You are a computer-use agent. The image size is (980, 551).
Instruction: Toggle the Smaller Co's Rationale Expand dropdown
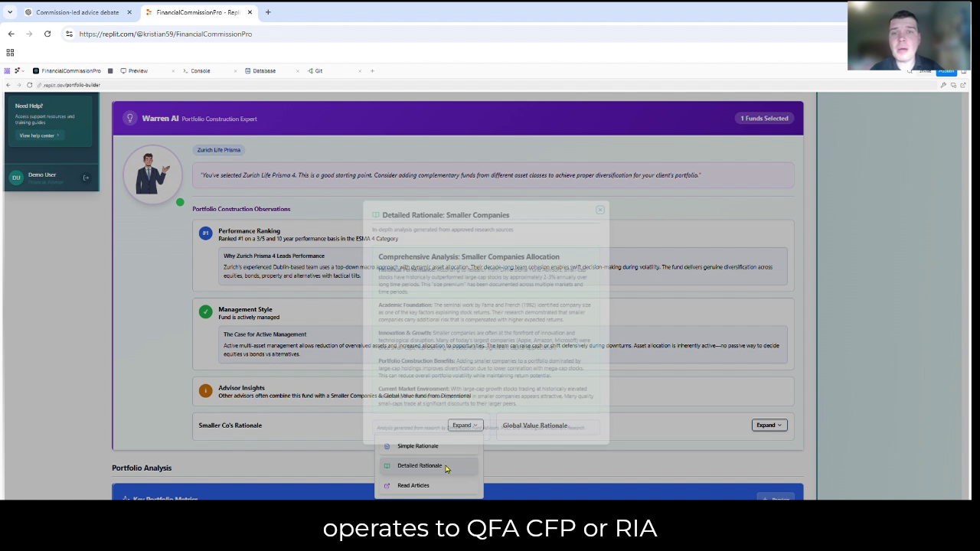pyautogui.click(x=465, y=425)
